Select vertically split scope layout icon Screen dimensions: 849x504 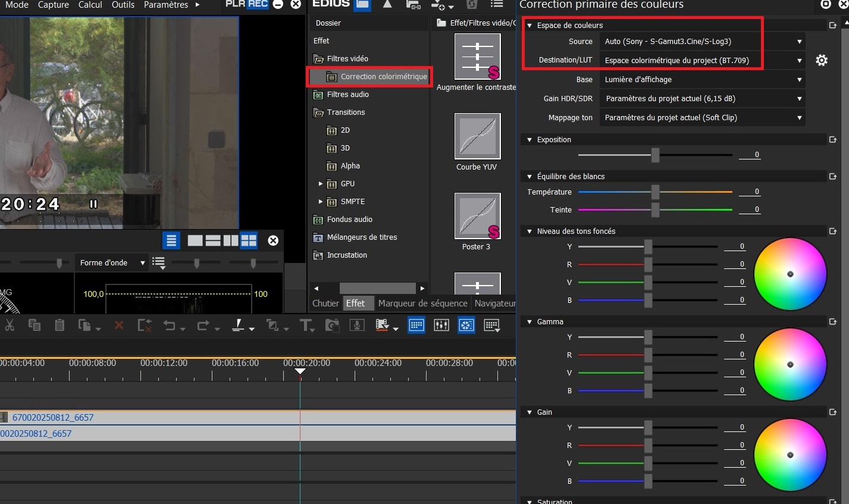click(231, 240)
